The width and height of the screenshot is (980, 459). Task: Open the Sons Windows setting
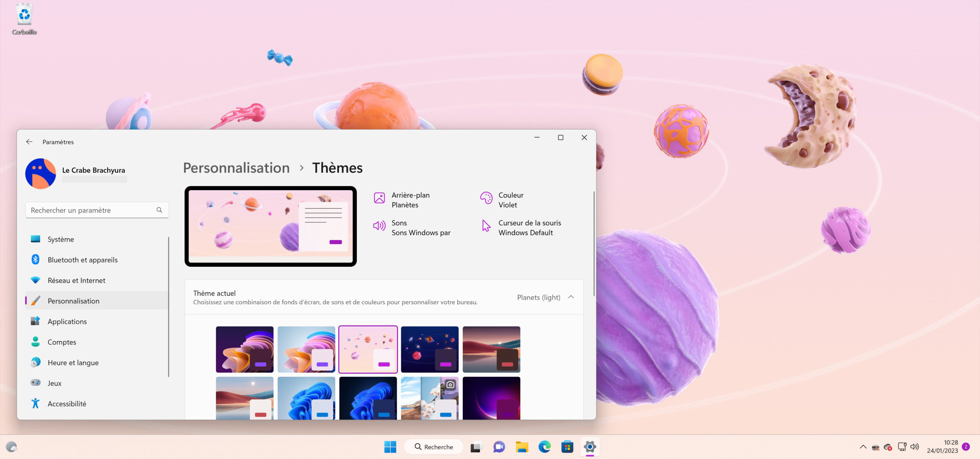pos(412,228)
